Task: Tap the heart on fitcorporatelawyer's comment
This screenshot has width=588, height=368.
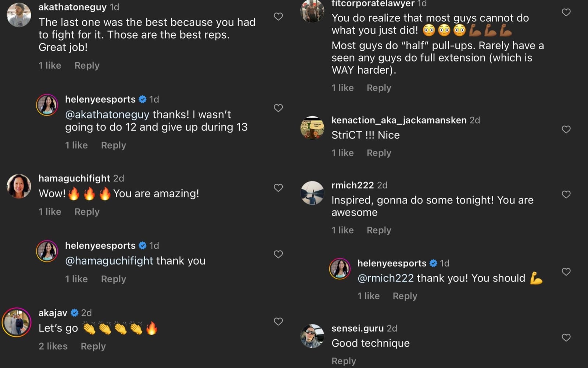Action: 566,12
